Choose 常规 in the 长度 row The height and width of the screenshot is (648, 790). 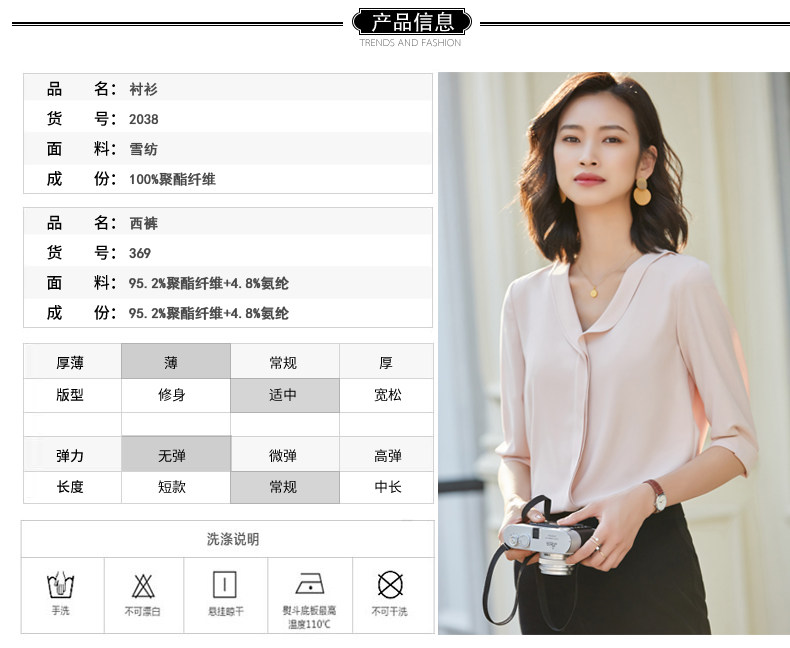pyautogui.click(x=284, y=487)
